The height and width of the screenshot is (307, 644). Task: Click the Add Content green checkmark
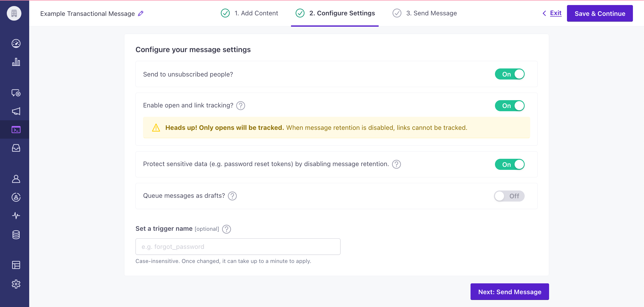click(x=225, y=13)
